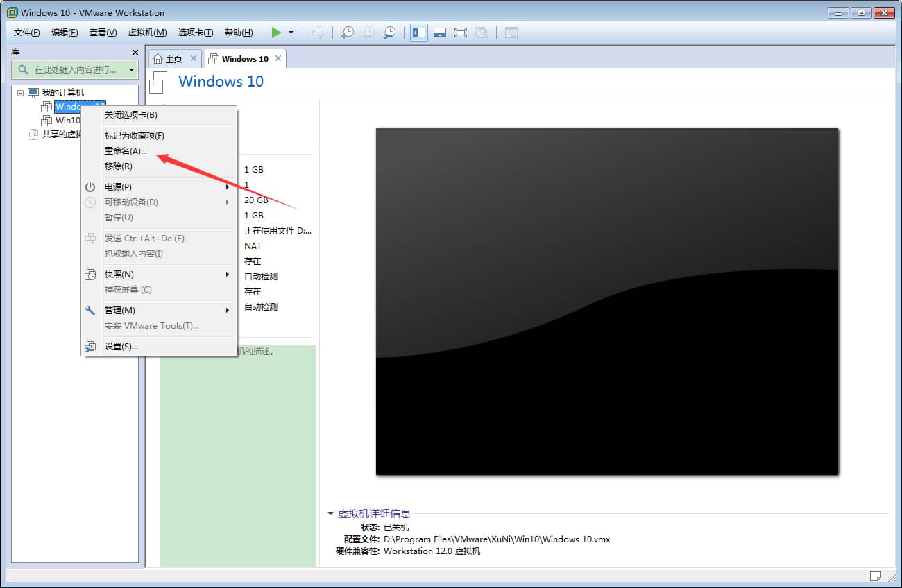The image size is (902, 588).
Task: Click the 已关机 status value
Action: point(396,528)
